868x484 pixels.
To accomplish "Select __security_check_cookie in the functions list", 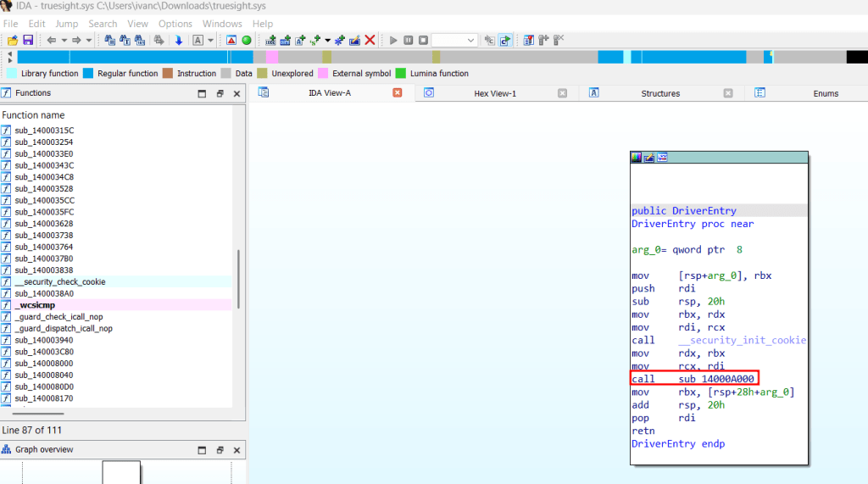I will pos(60,281).
